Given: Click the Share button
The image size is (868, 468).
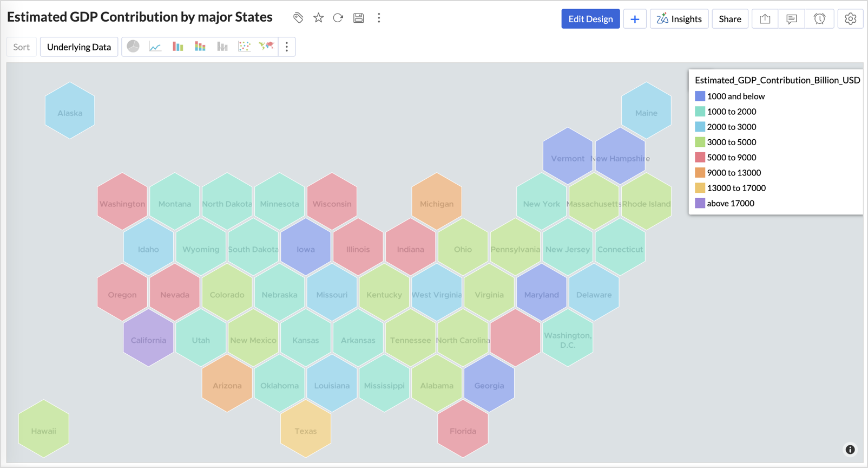Looking at the screenshot, I should 730,19.
